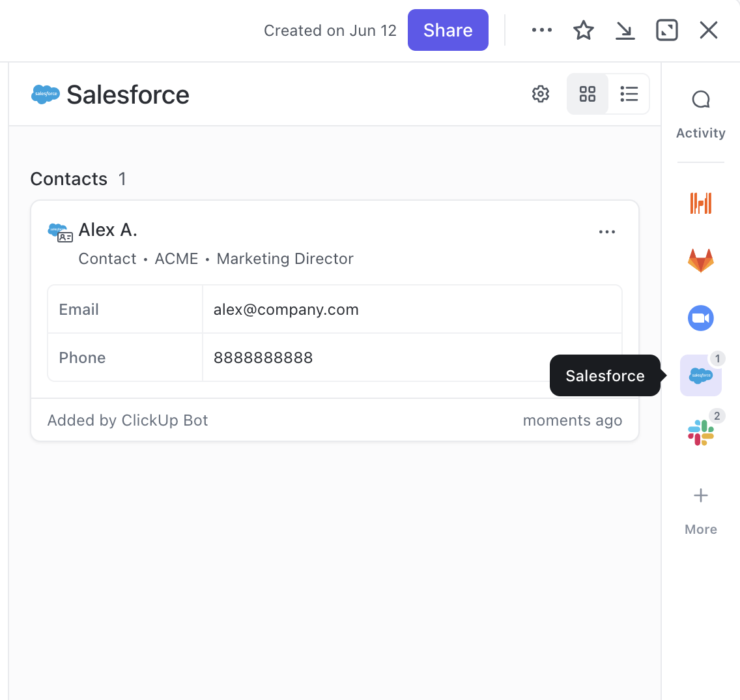Open the Zoom integration in sidebar
Screen dimensions: 740x700
pos(700,318)
